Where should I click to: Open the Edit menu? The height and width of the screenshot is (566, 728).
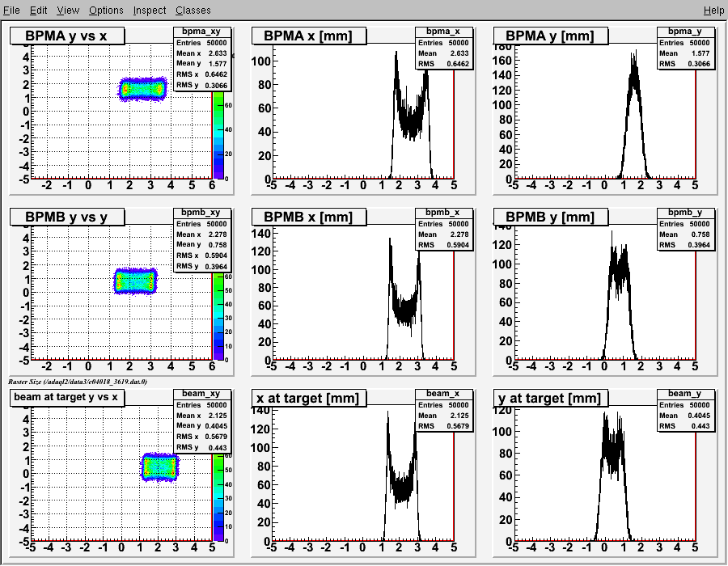39,11
